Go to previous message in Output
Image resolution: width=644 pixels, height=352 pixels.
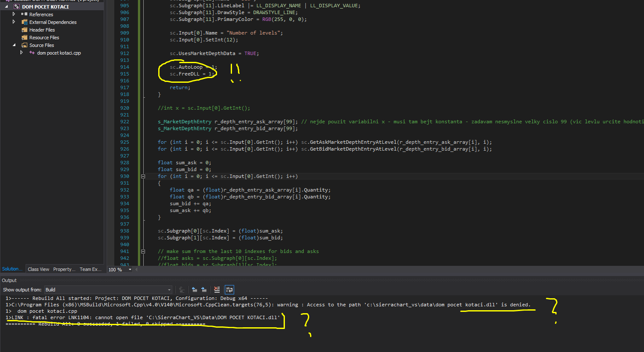(194, 290)
